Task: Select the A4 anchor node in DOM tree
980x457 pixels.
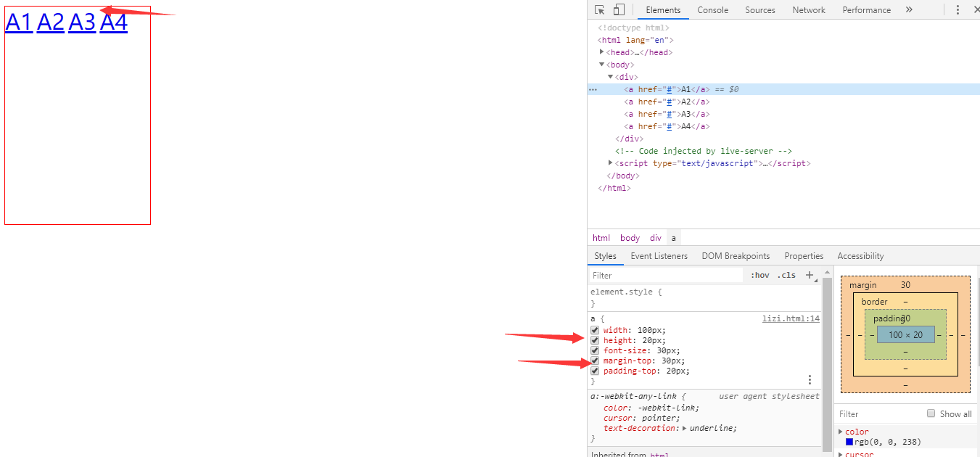Action: (x=667, y=126)
